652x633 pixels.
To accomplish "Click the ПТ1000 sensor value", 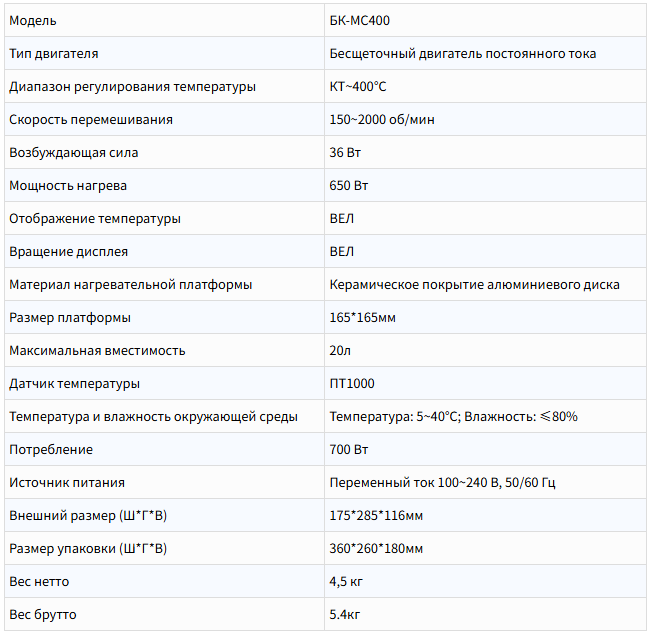I will pyautogui.click(x=352, y=383).
